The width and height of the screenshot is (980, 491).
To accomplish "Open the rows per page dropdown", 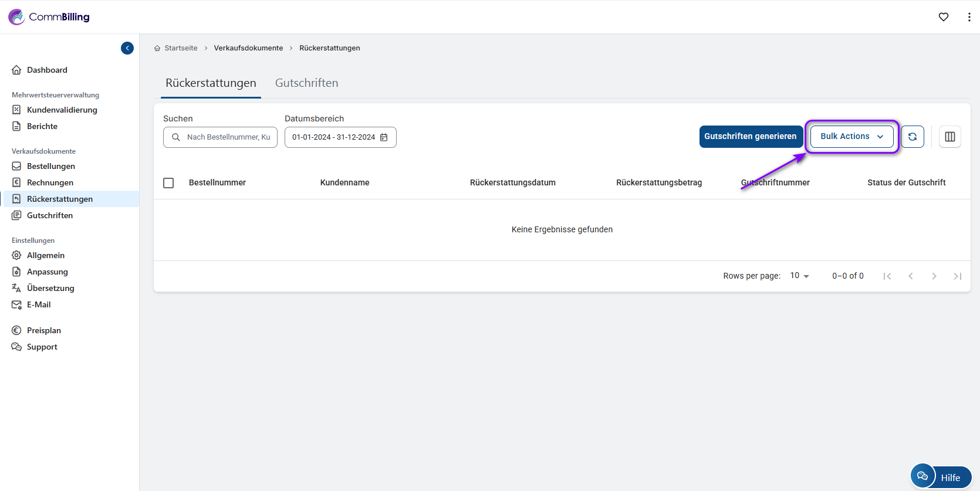I will [x=799, y=276].
